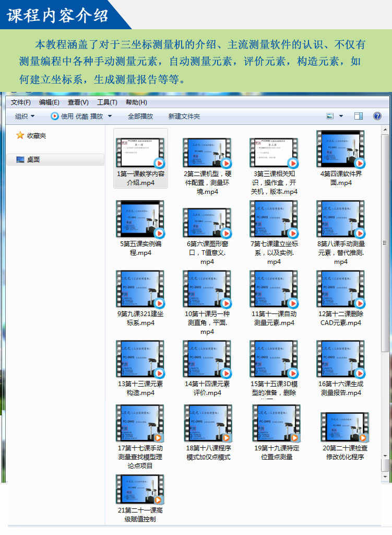The image size is (392, 535).
Task: Click 新建文件夹 button
Action: (184, 117)
